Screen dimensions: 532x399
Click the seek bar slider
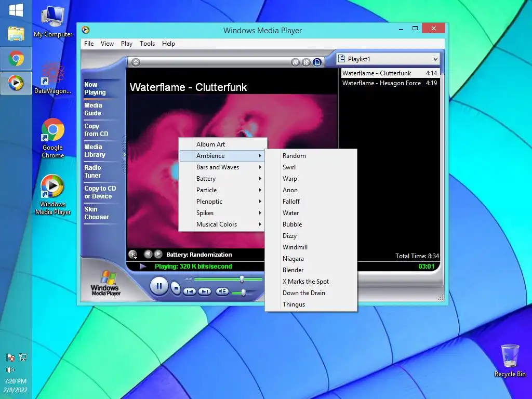(242, 279)
